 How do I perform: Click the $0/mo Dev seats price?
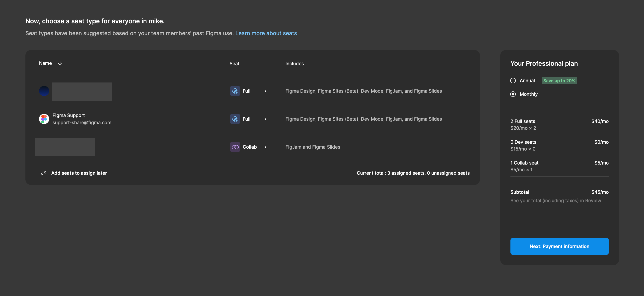tap(602, 142)
